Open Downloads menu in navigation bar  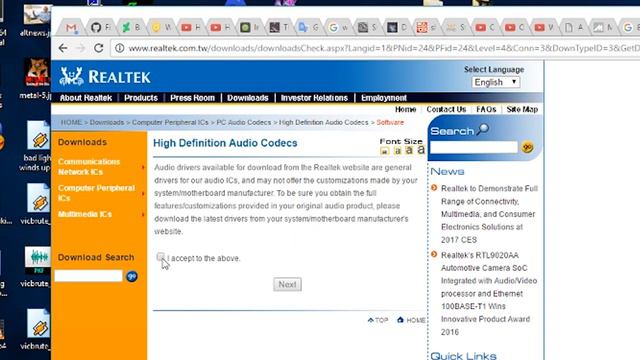pyautogui.click(x=248, y=98)
